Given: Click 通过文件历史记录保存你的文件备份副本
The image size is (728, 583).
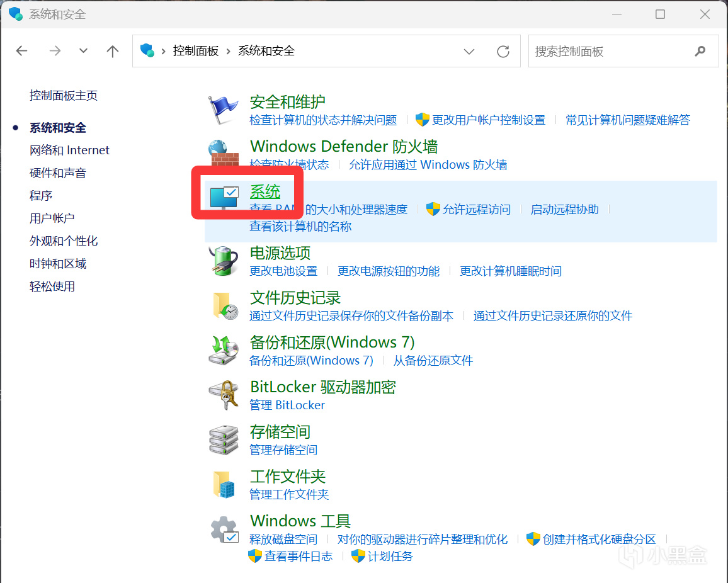Looking at the screenshot, I should coord(351,316).
